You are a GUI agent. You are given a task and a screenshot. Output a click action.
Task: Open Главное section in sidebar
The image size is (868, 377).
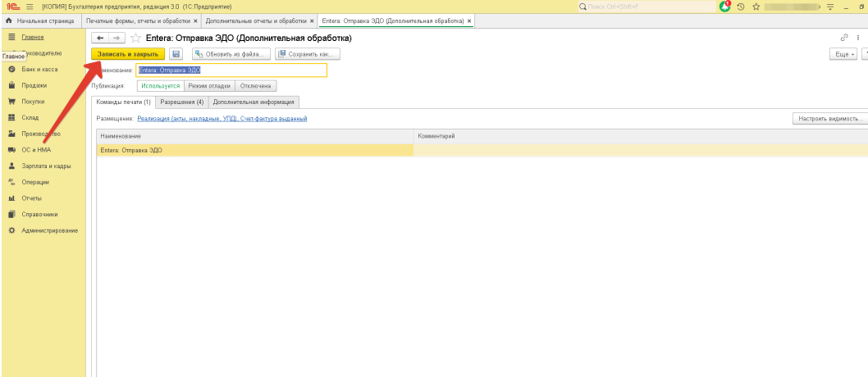coord(33,37)
